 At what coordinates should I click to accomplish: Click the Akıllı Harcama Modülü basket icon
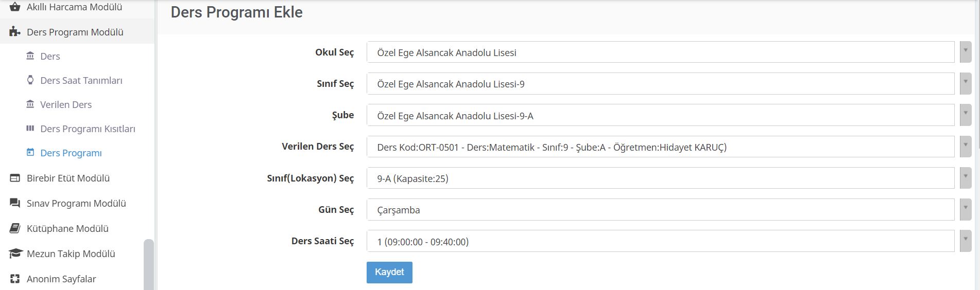tap(15, 7)
